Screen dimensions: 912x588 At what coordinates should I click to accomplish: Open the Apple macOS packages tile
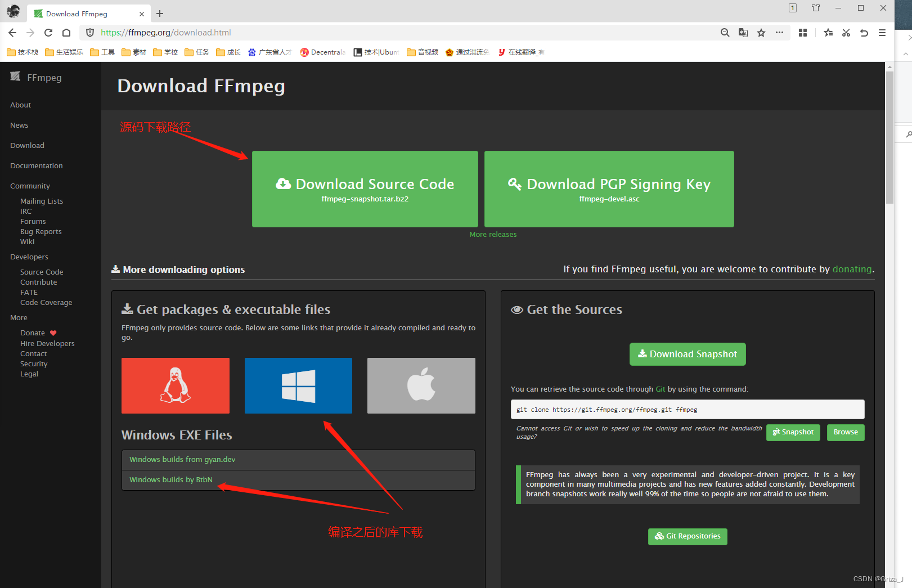(421, 385)
